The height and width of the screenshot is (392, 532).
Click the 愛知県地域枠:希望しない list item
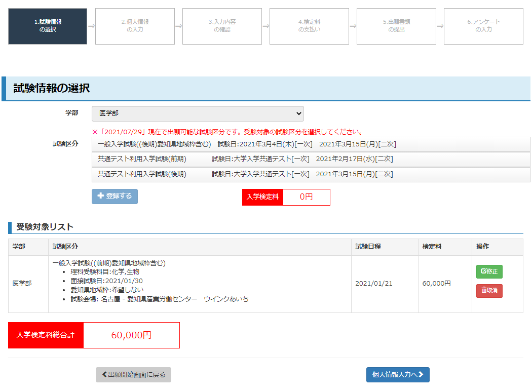pos(107,290)
